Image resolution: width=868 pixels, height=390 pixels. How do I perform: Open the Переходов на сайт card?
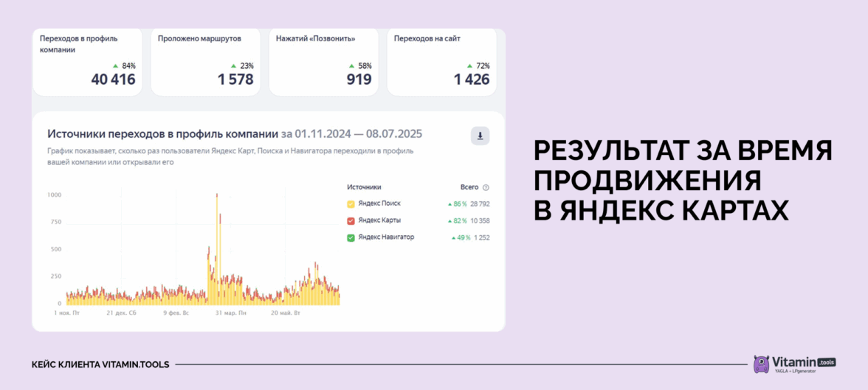tap(441, 62)
